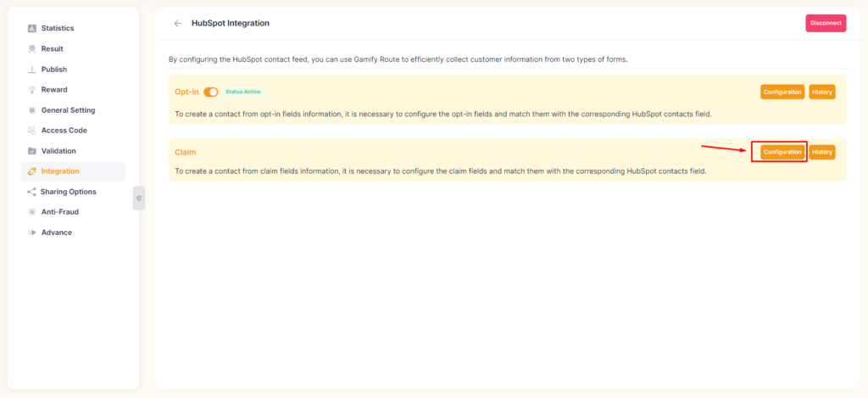Click the Publish icon in sidebar
868x398 pixels.
tap(32, 70)
